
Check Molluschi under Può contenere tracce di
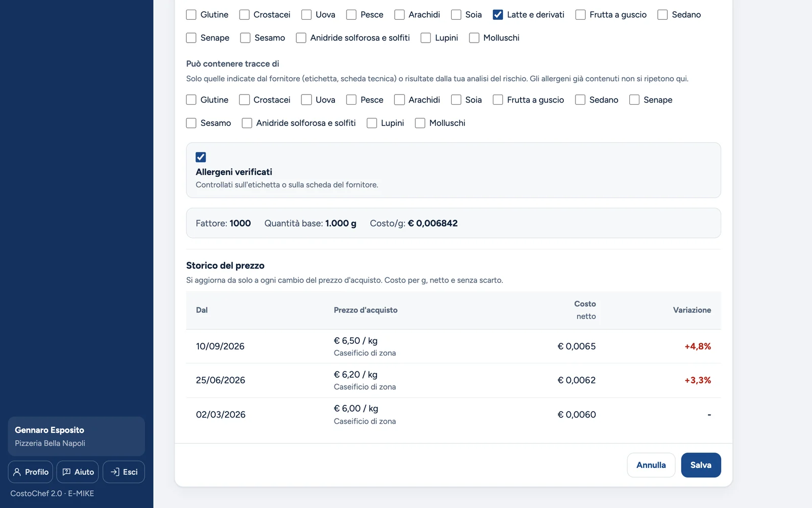coord(420,123)
